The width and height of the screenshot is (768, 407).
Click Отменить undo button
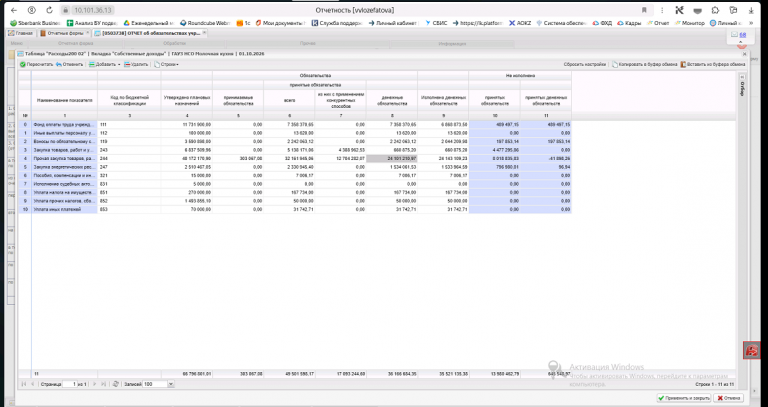coord(69,64)
